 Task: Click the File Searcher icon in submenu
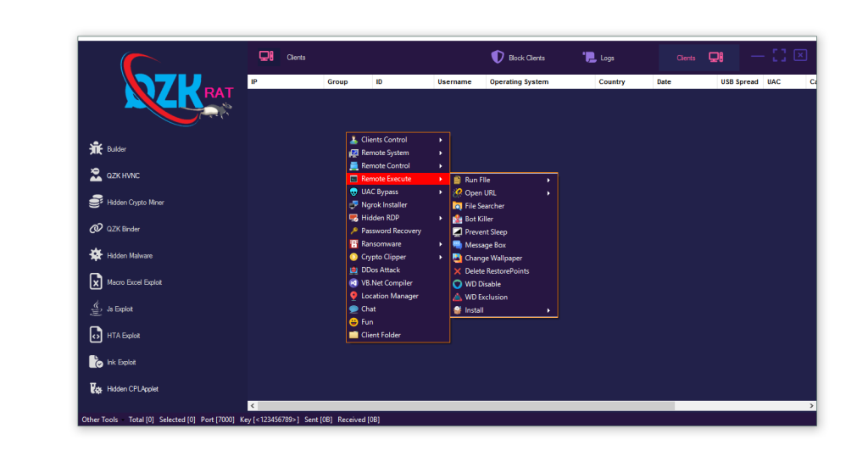point(457,205)
